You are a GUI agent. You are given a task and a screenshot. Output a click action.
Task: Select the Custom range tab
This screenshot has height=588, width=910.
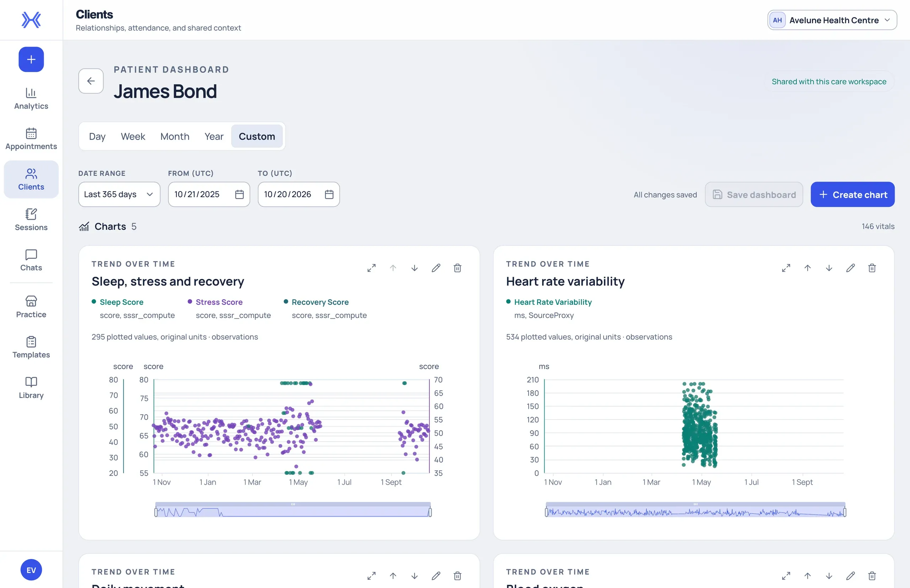257,136
